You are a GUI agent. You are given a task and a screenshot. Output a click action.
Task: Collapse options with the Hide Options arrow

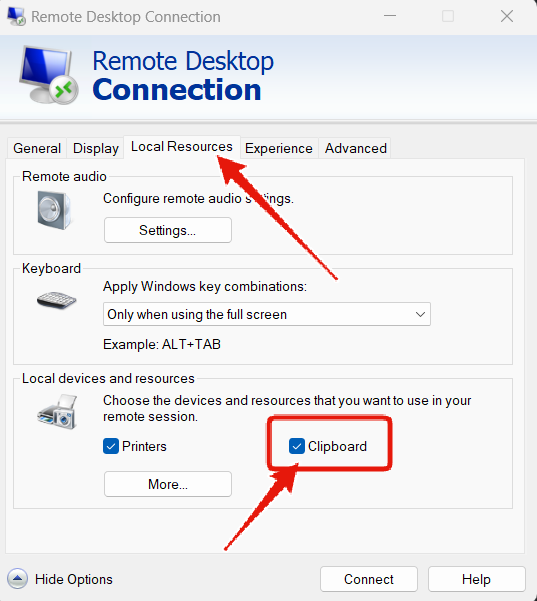pos(17,578)
